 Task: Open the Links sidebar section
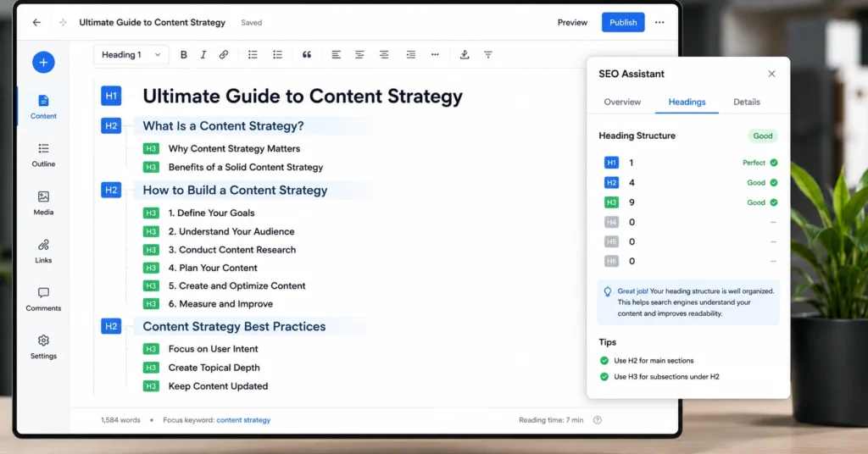[43, 251]
